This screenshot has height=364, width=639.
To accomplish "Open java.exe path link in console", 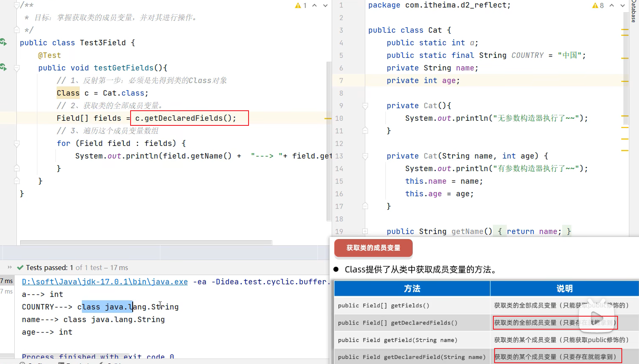I will point(105,282).
